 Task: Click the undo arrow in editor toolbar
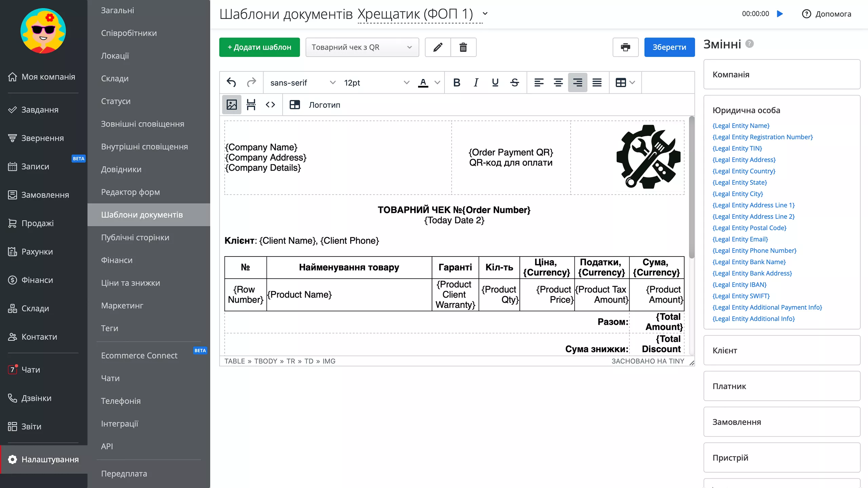pyautogui.click(x=231, y=82)
